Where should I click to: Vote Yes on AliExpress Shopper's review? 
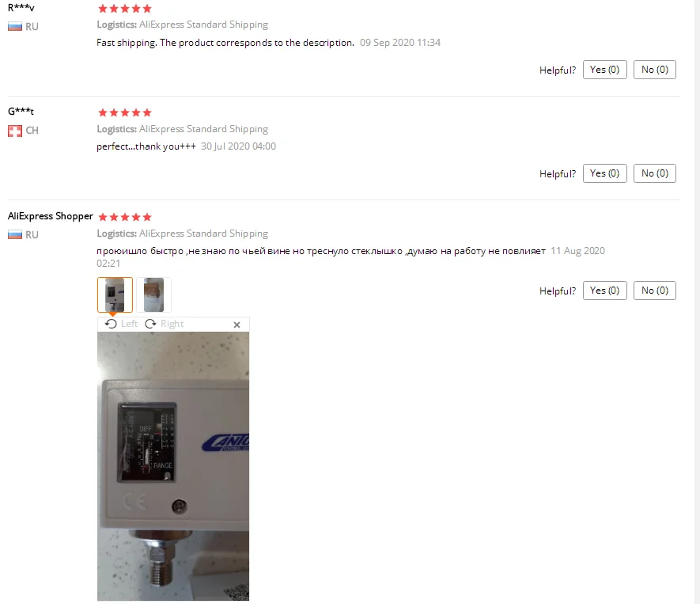pyautogui.click(x=605, y=291)
